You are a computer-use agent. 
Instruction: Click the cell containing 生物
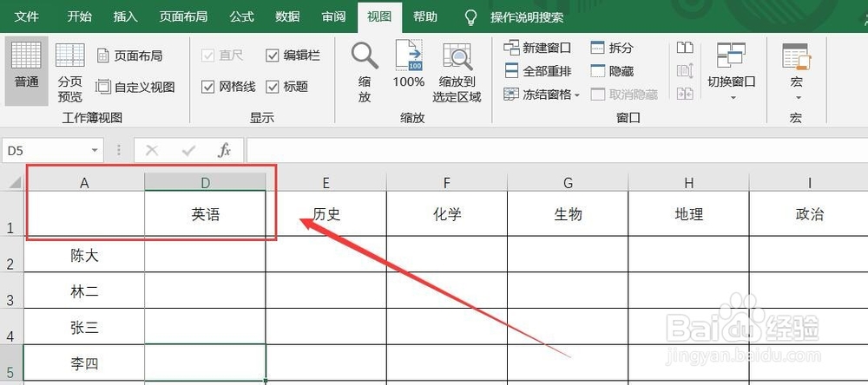568,213
